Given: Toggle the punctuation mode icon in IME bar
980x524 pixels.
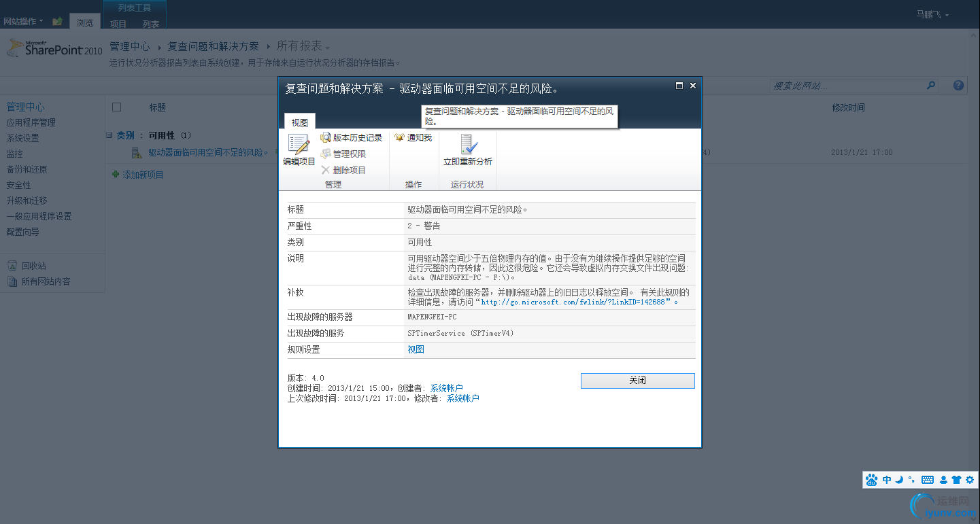Looking at the screenshot, I should (911, 480).
